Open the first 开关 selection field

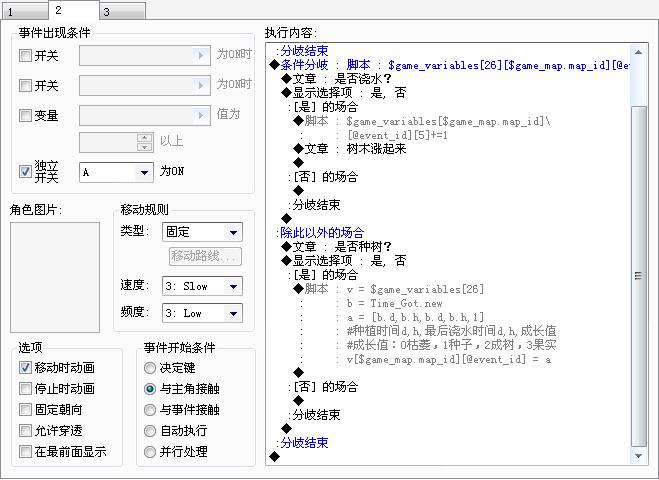click(145, 55)
